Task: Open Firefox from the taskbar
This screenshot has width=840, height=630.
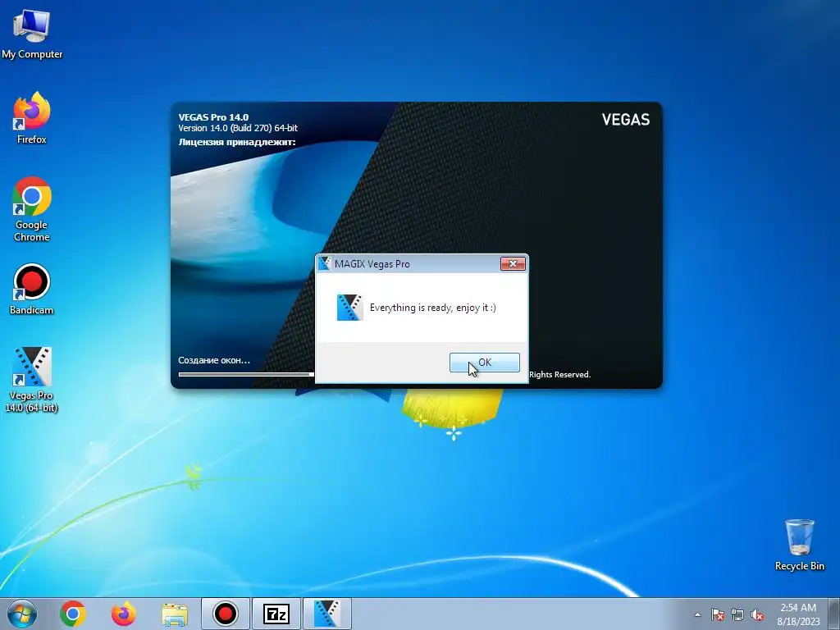Action: tap(124, 614)
